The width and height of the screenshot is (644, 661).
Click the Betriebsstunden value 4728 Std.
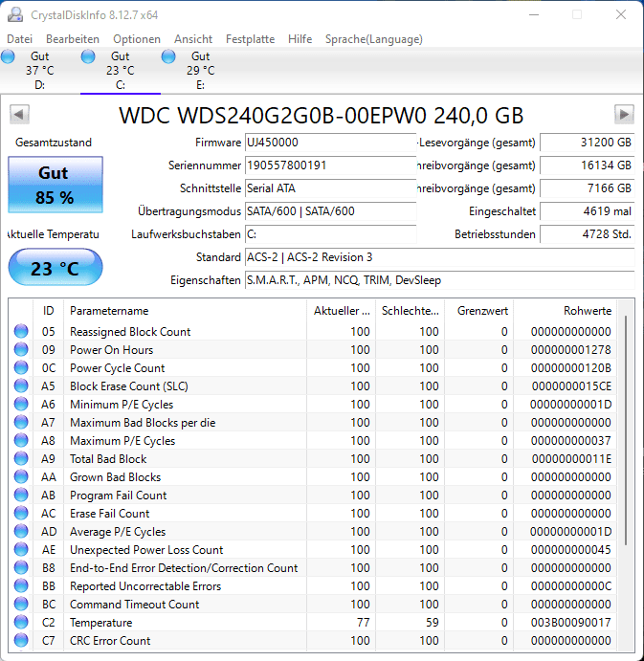tap(588, 234)
